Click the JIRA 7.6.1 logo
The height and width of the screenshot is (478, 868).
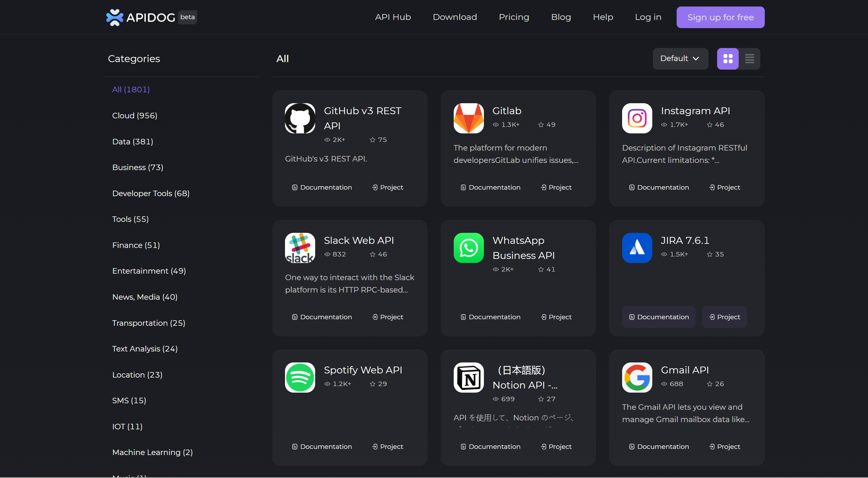tap(637, 248)
